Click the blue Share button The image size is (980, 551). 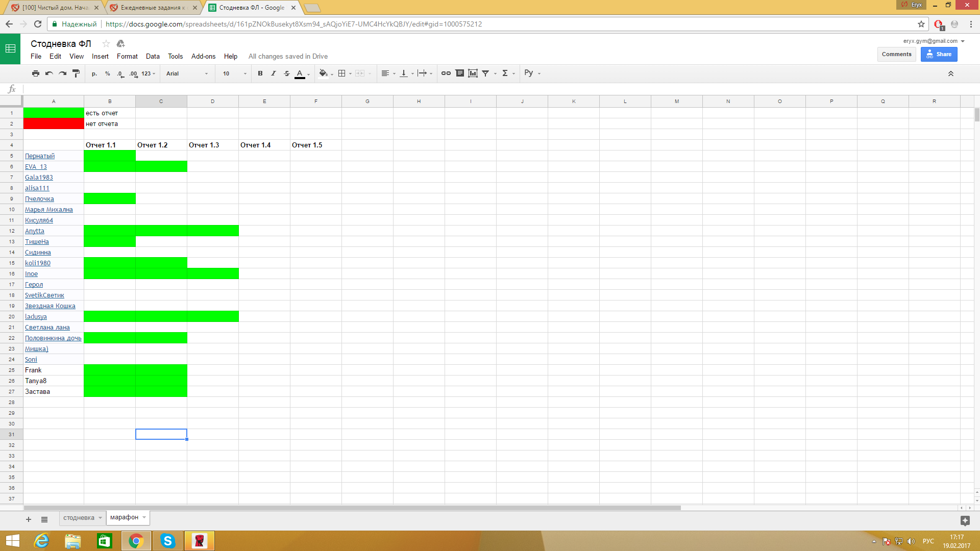coord(939,54)
